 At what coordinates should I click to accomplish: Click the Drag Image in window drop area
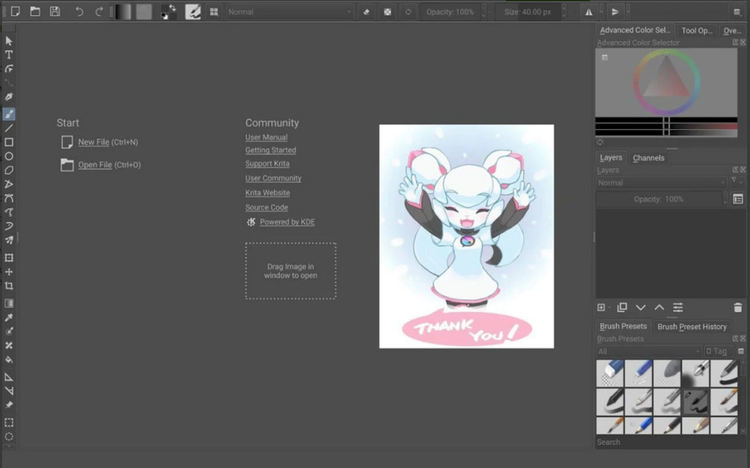tap(291, 271)
